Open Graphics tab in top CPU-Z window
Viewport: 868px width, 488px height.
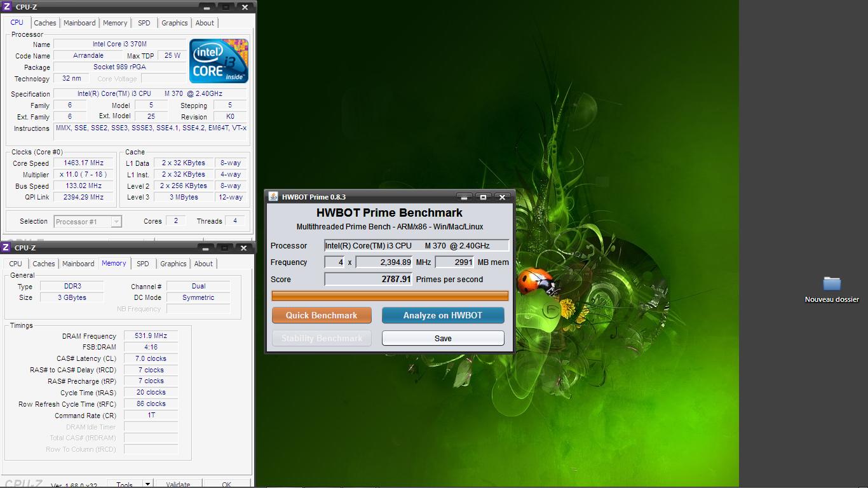coord(175,23)
